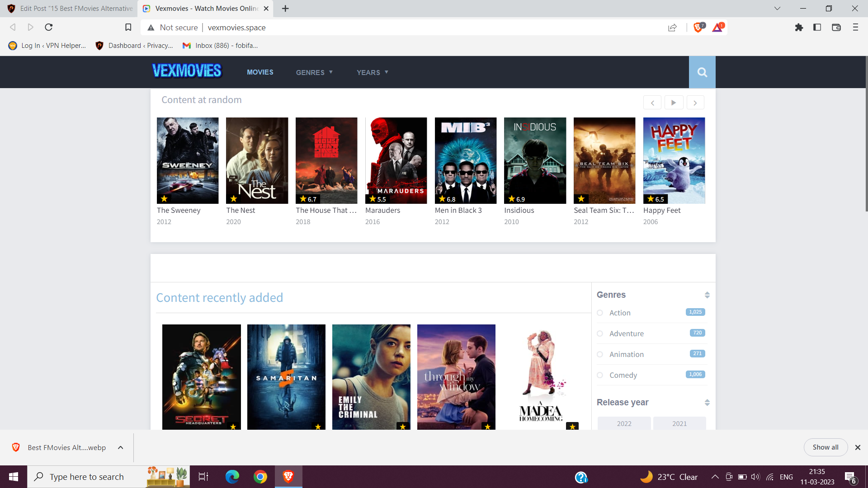Open the Brave Wallet icon
Screen dimensions: 868x488
click(x=836, y=28)
